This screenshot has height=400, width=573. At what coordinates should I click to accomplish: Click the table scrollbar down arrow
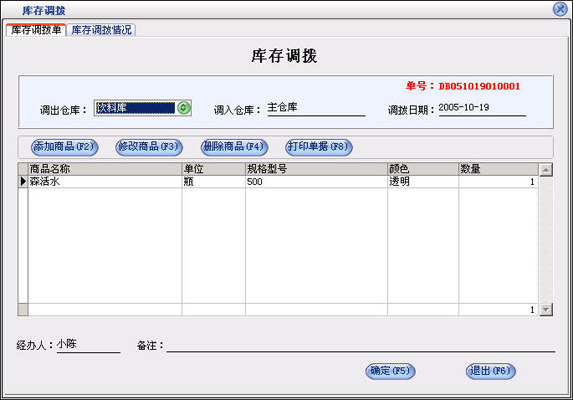point(546,309)
